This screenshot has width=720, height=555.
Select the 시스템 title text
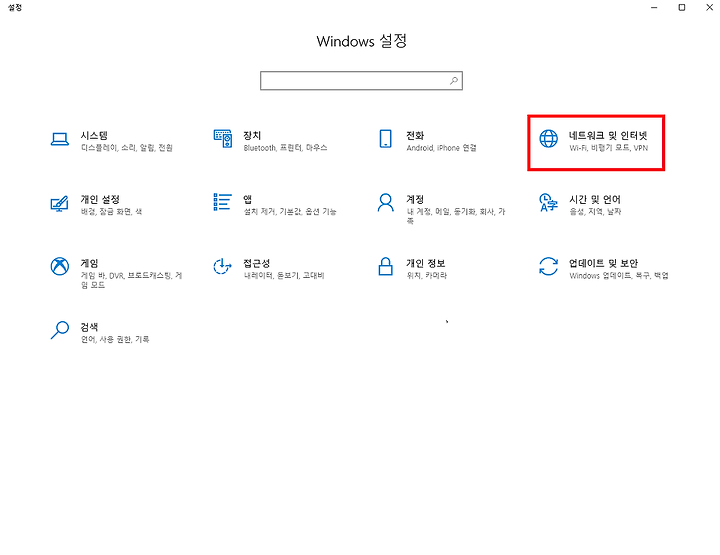pyautogui.click(x=94, y=135)
